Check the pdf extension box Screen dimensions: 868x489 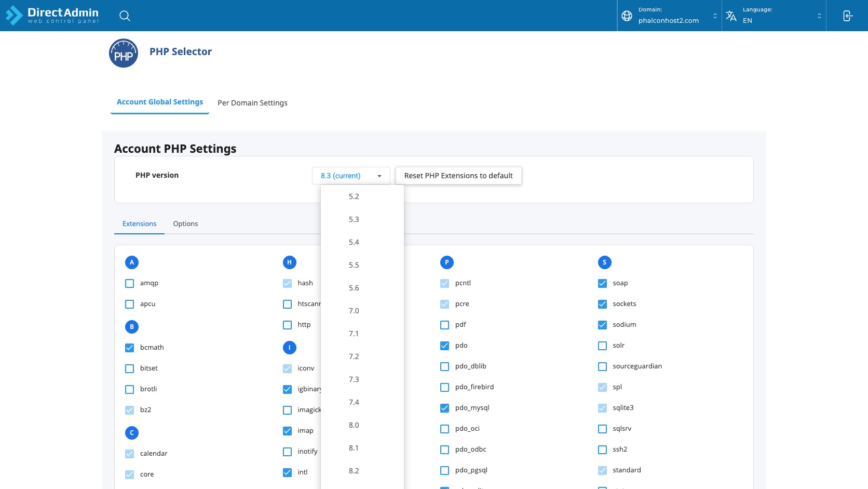445,325
